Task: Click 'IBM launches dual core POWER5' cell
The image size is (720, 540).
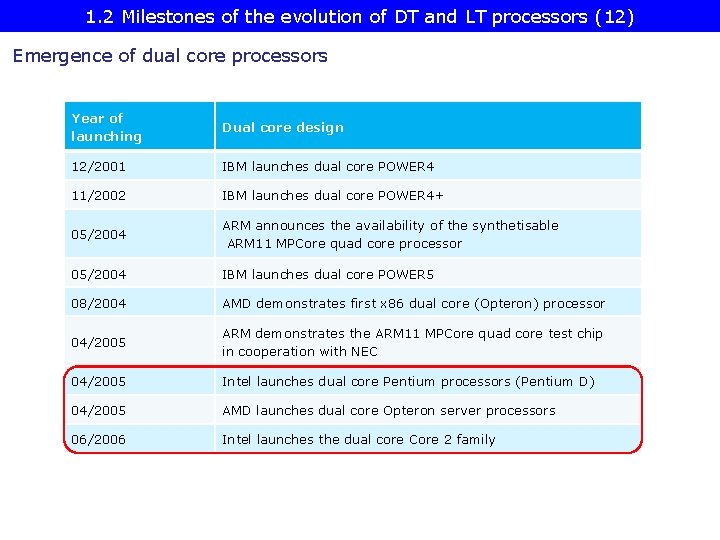Action: coord(428,274)
